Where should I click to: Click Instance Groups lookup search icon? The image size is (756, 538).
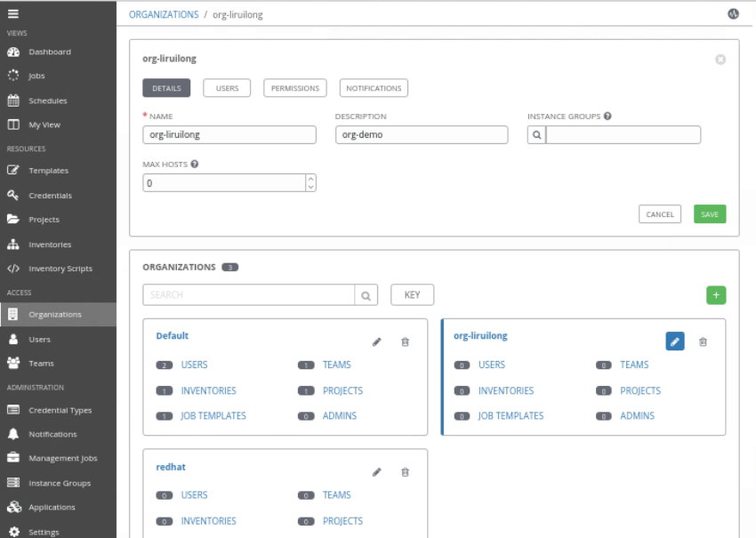[x=536, y=135]
